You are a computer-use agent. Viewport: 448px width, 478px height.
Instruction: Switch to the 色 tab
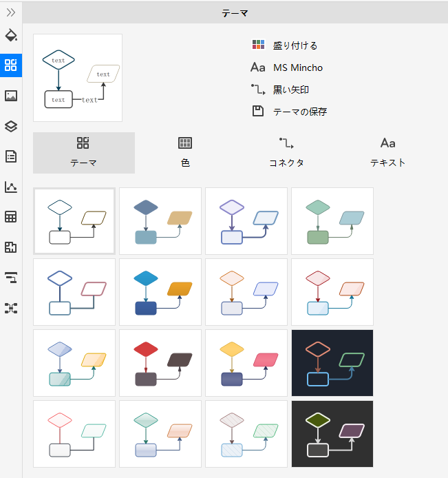pyautogui.click(x=185, y=153)
